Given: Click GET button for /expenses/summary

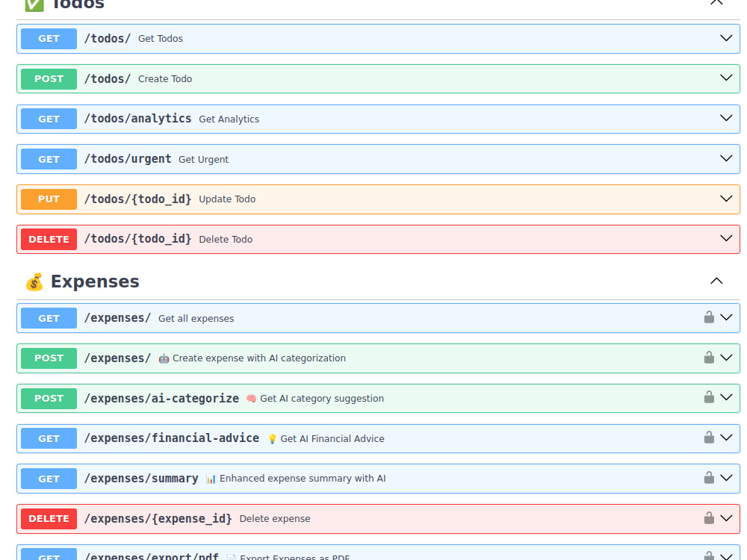Looking at the screenshot, I should click(49, 479).
